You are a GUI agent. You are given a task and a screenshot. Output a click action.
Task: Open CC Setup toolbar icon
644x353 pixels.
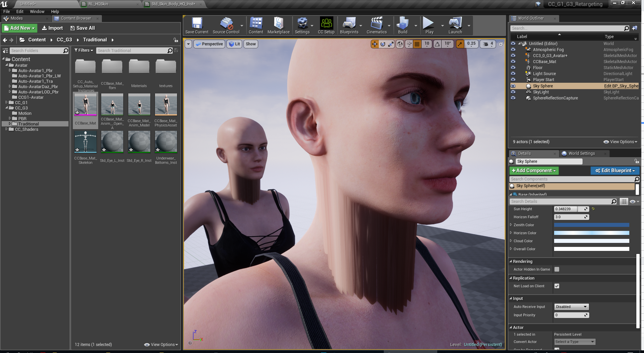tap(326, 25)
